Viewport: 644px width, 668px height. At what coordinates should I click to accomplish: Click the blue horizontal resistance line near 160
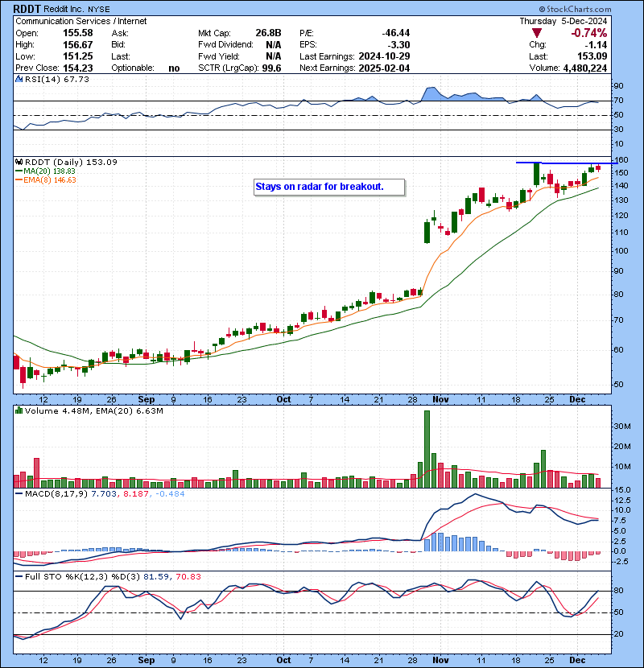click(x=567, y=163)
